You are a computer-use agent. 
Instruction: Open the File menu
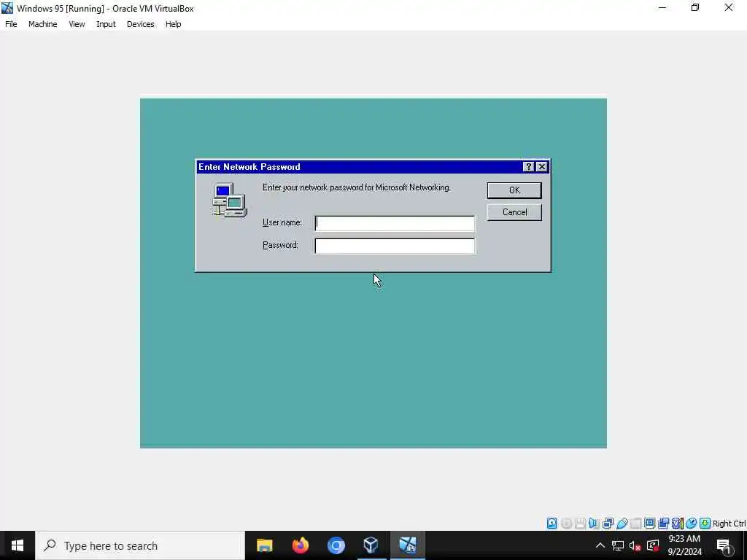tap(11, 24)
